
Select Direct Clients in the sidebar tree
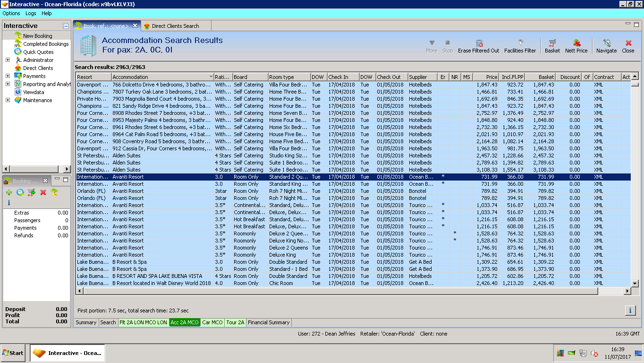38,68
